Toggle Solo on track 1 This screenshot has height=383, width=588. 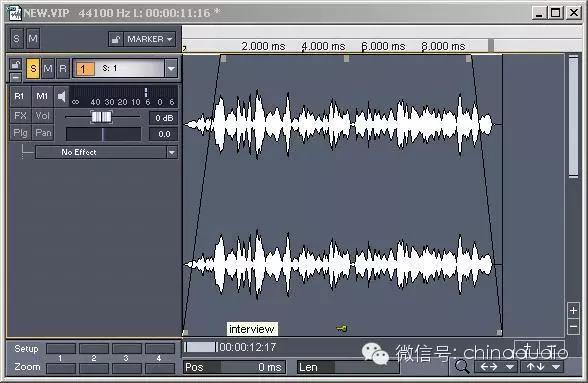click(x=33, y=69)
